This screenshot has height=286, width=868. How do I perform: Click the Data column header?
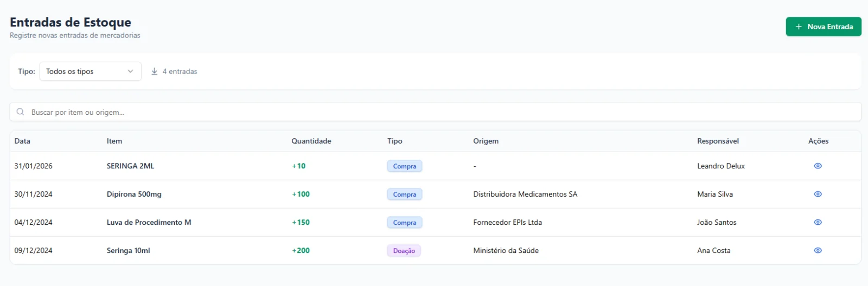(22, 141)
